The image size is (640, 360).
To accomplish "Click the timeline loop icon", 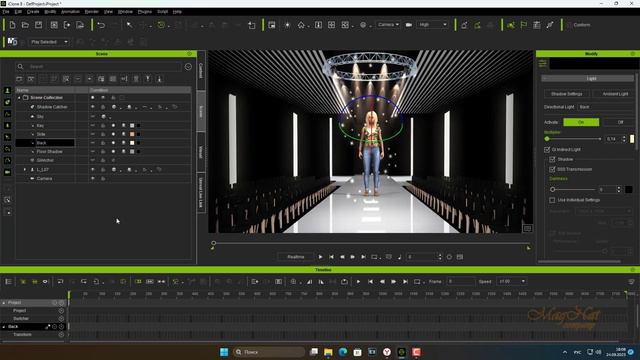I will [417, 282].
